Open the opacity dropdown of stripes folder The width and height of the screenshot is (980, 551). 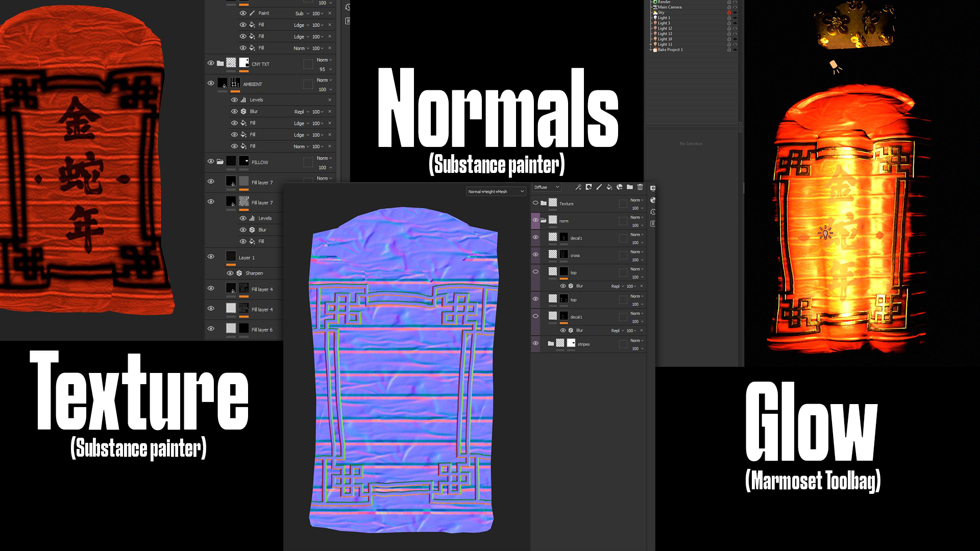638,349
